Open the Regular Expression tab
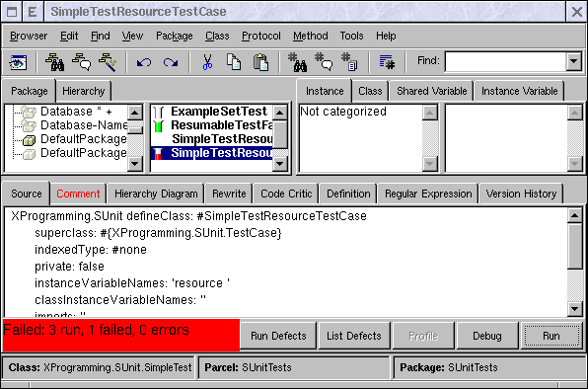588x389 pixels. [x=428, y=194]
